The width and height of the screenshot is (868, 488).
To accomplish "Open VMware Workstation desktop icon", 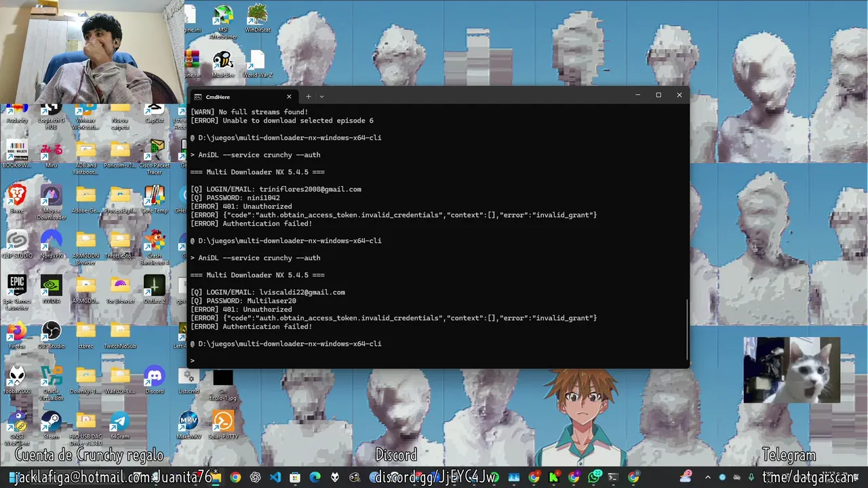I will click(x=85, y=117).
